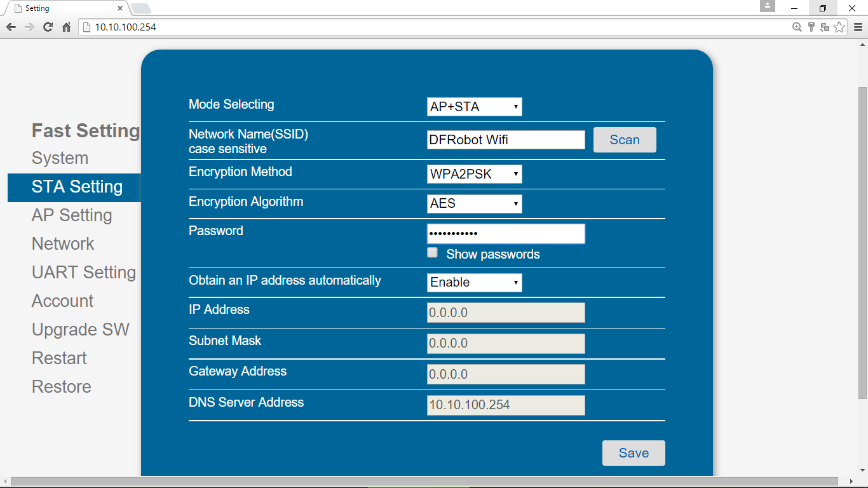Go to AP Setting page
The height and width of the screenshot is (488, 868).
tap(72, 215)
